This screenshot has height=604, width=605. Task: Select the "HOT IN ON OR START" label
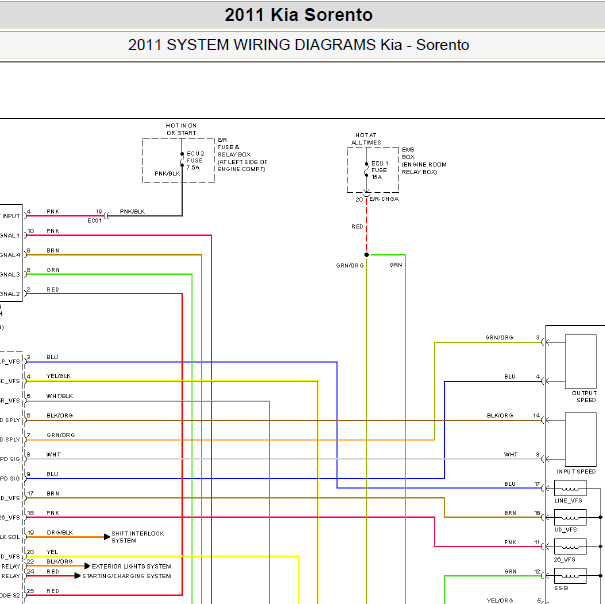point(181,129)
